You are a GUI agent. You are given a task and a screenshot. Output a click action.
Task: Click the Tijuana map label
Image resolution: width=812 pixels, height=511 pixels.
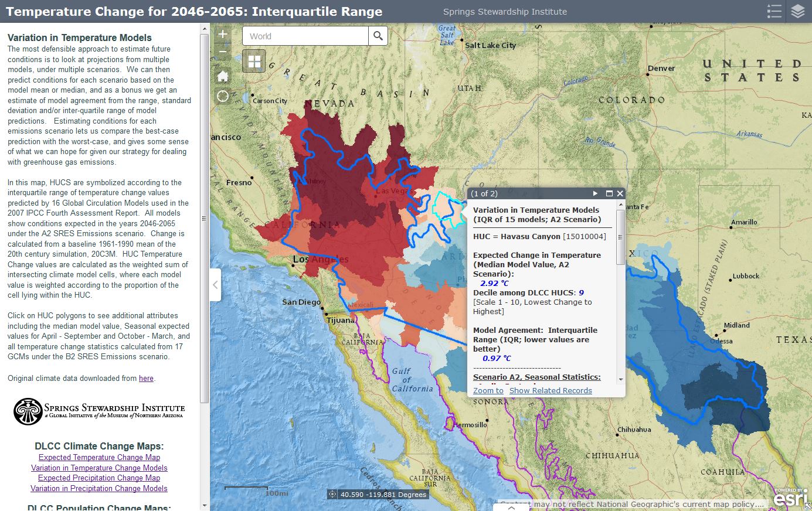tap(341, 321)
